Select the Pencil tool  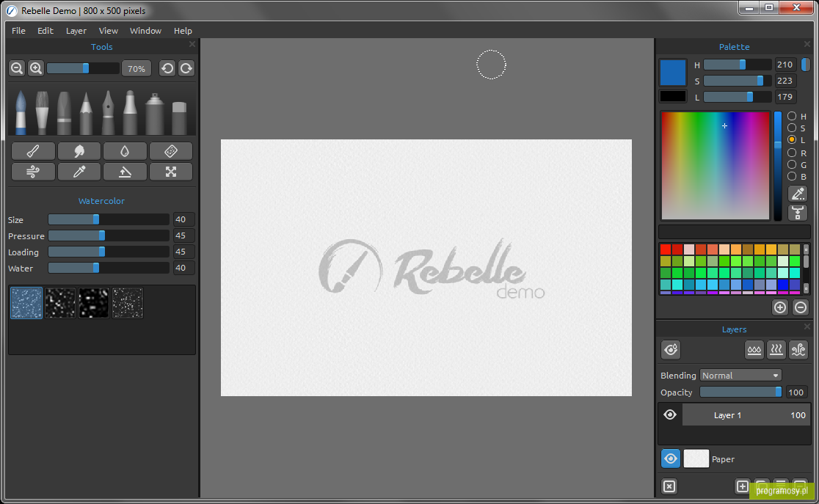pyautogui.click(x=86, y=113)
